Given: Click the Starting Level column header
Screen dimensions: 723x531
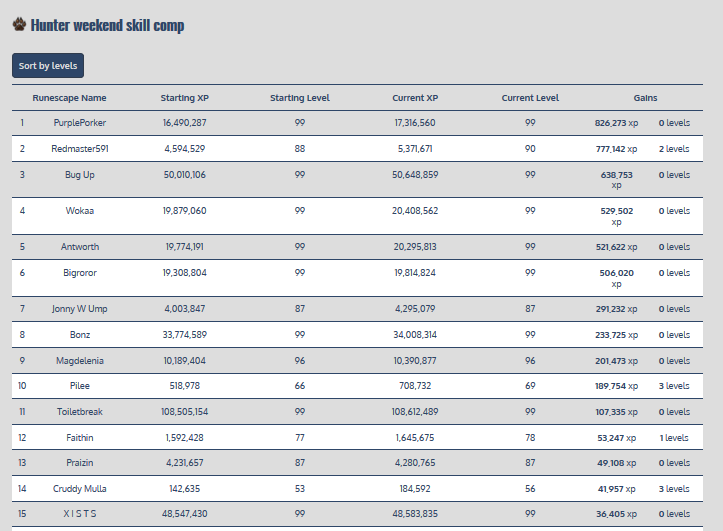Looking at the screenshot, I should tap(299, 98).
